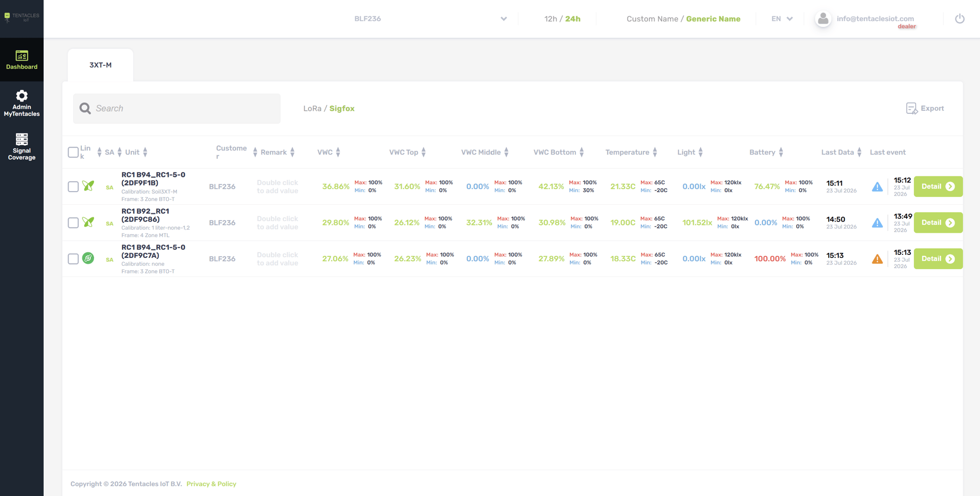Click into the Search field
Screen dimensions: 980x496
point(177,108)
